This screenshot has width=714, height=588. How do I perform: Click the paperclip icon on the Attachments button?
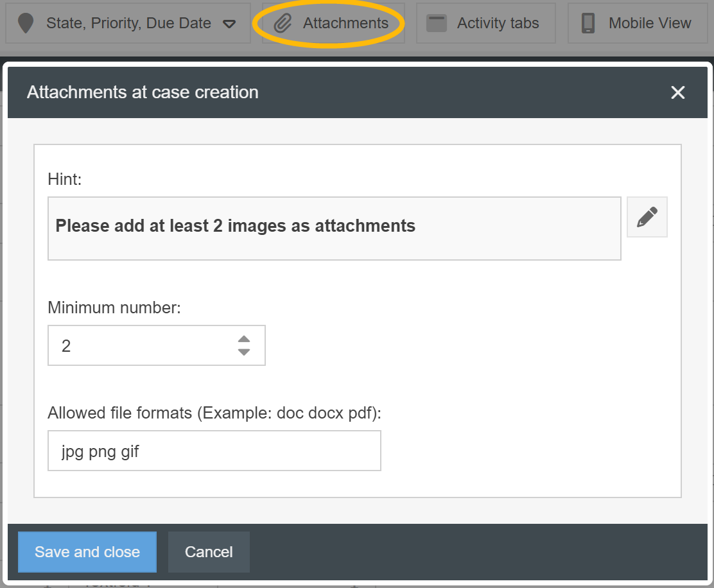[283, 24]
